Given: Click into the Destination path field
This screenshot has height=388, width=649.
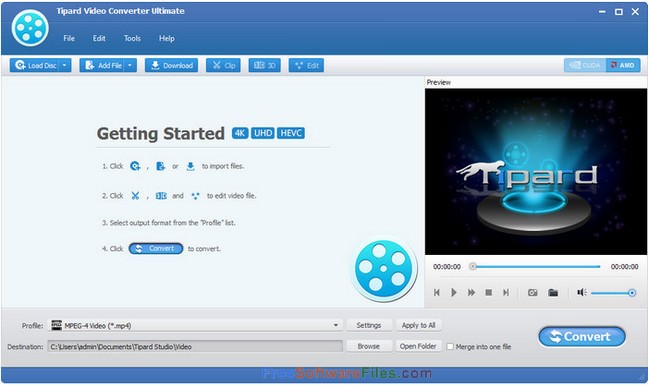Looking at the screenshot, I should [x=195, y=347].
